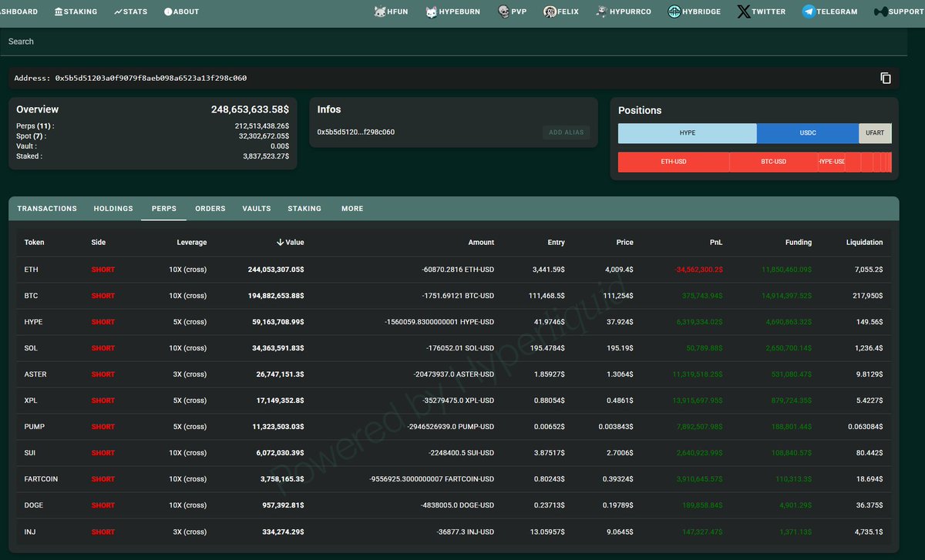Open the HYPURRCO icon link
925x560 pixels.
click(x=600, y=12)
